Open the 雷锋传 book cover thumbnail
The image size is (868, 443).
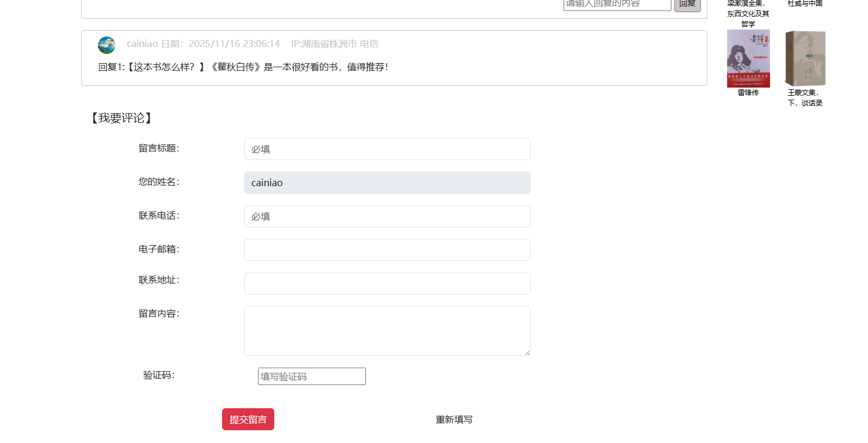(748, 59)
